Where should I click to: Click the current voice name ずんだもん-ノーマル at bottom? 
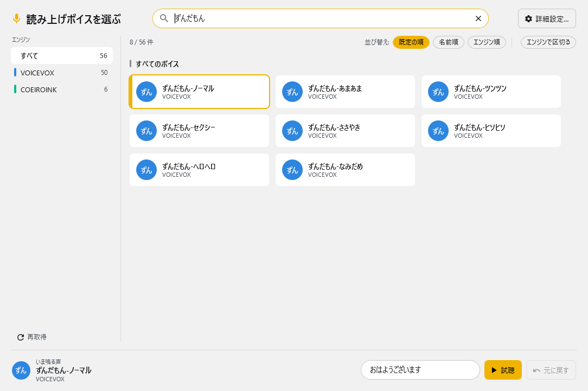point(64,370)
